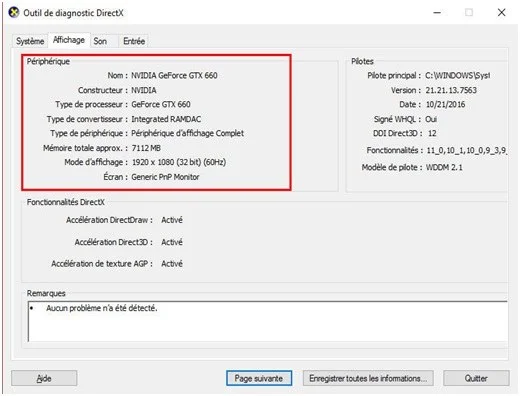The height and width of the screenshot is (396, 520).
Task: Go to the Entrée tab
Action: [x=134, y=41]
